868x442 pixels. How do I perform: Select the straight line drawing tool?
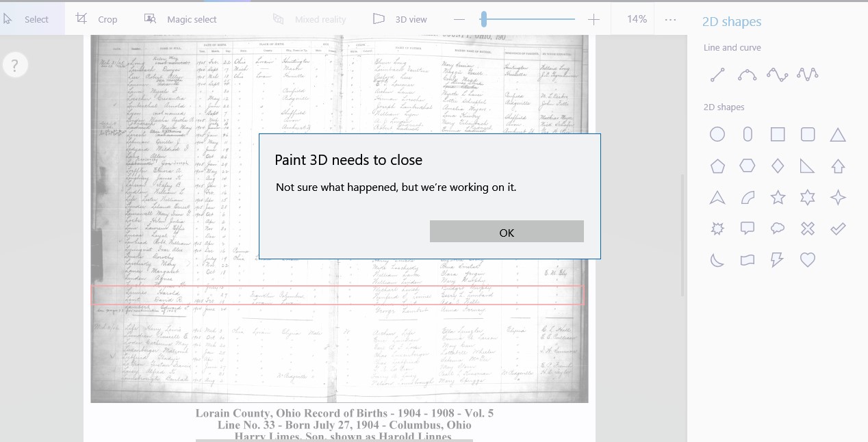tap(717, 75)
